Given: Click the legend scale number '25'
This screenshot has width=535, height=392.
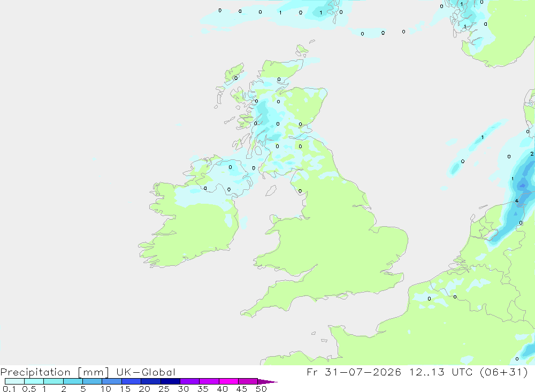Looking at the screenshot, I should click(x=164, y=389).
